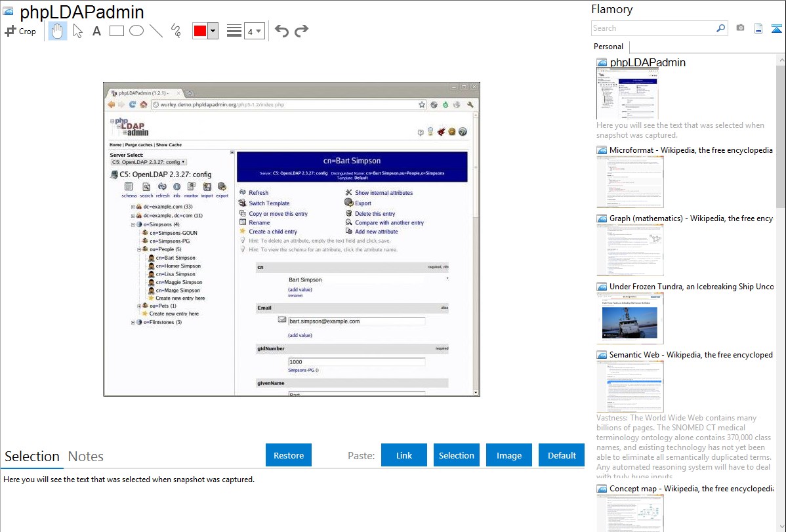Open the Server Select dropdown
The width and height of the screenshot is (786, 532).
click(x=148, y=162)
